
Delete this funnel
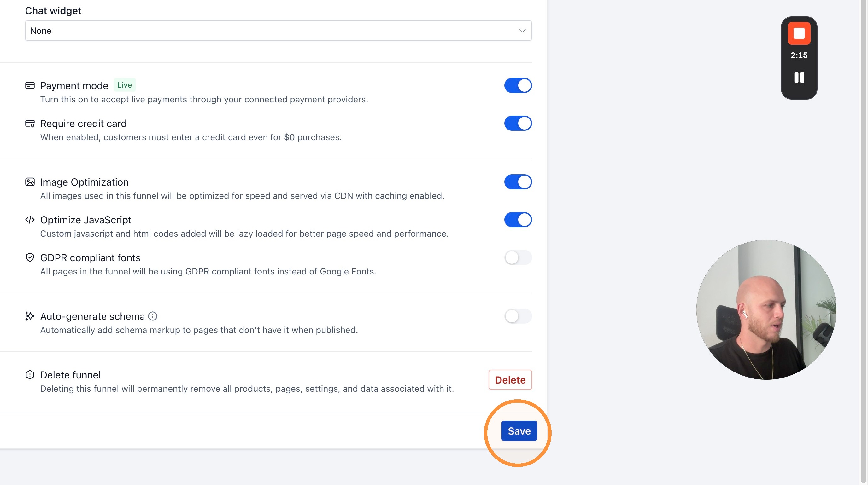(x=510, y=380)
